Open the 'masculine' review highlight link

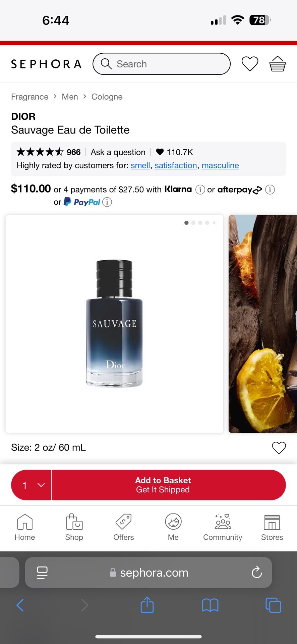pyautogui.click(x=220, y=165)
